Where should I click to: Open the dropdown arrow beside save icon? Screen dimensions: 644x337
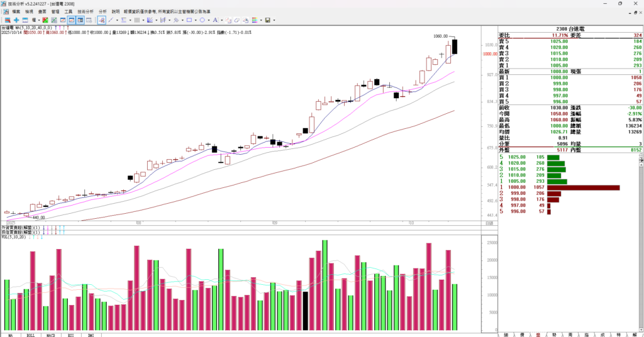pyautogui.click(x=274, y=20)
